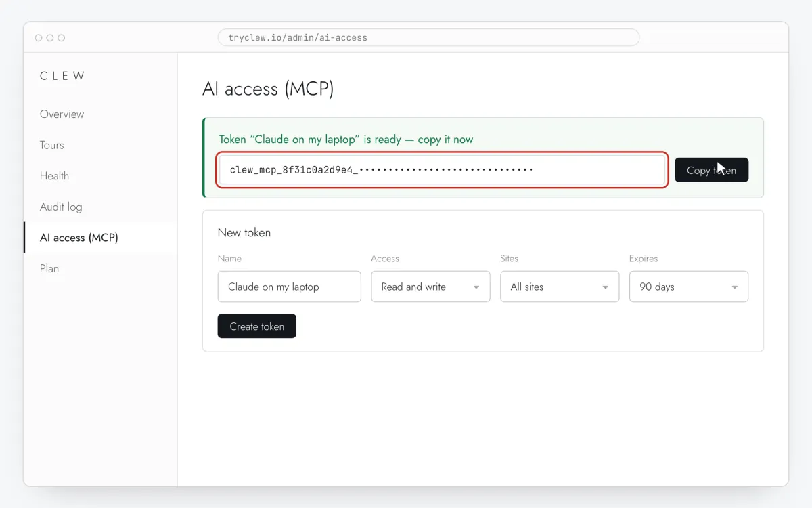
Task: Open the Expires dropdown showing 90 days
Action: click(689, 287)
